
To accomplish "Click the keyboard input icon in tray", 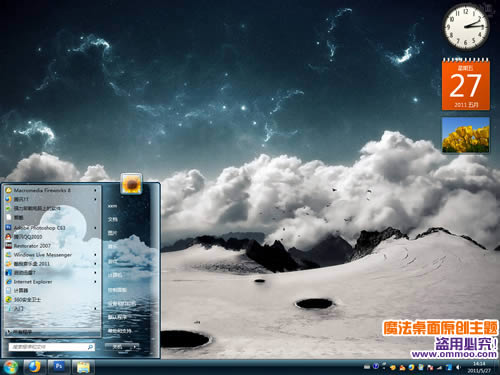I will click(367, 367).
